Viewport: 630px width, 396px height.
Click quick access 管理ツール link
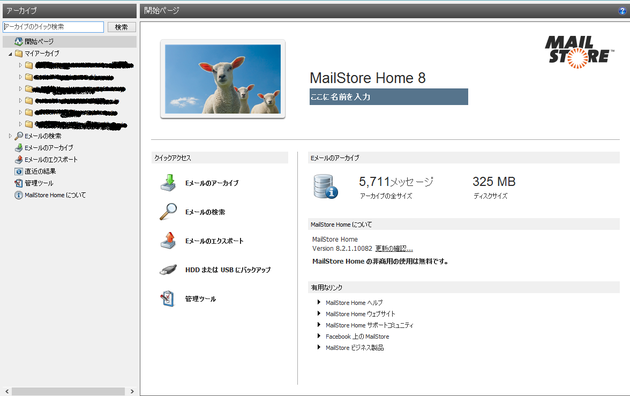[x=200, y=299]
